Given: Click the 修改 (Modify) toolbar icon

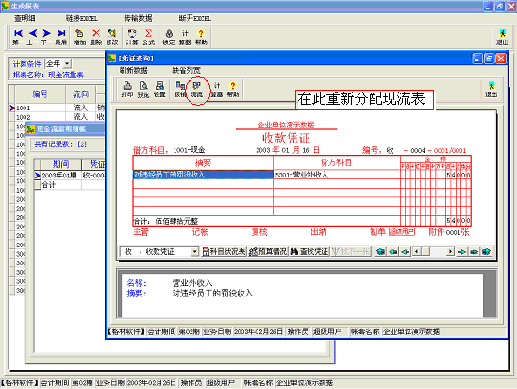Looking at the screenshot, I should (x=112, y=36).
